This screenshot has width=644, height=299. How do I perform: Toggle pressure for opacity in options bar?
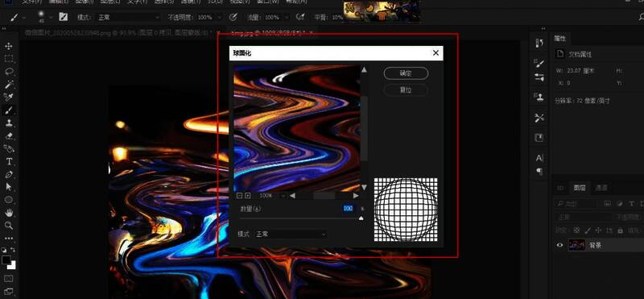coord(233,17)
